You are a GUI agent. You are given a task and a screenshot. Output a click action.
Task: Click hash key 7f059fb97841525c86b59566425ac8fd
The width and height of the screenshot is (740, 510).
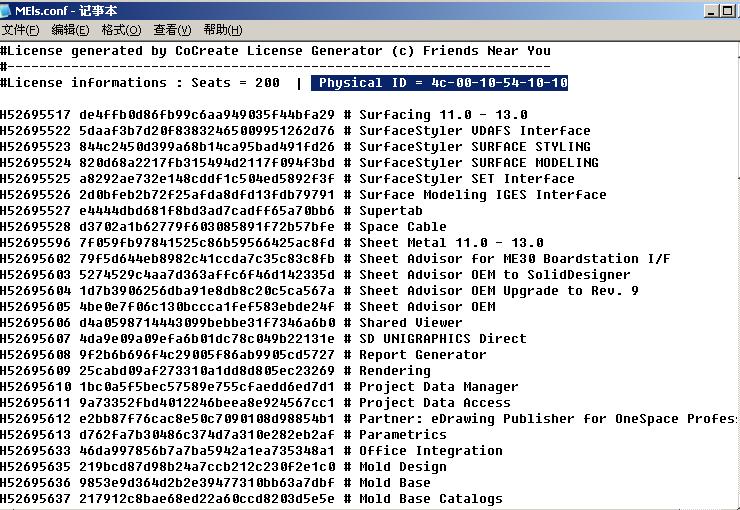pyautogui.click(x=207, y=243)
